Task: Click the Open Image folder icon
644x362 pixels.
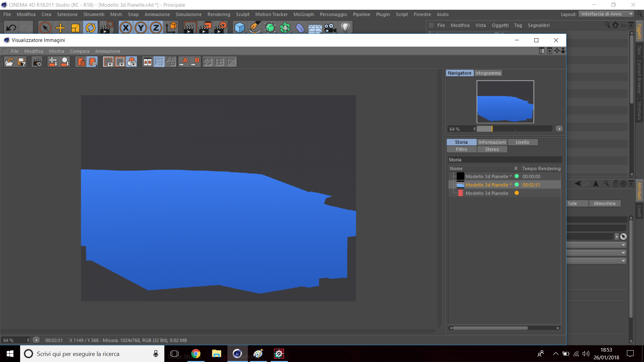Action: coord(9,62)
